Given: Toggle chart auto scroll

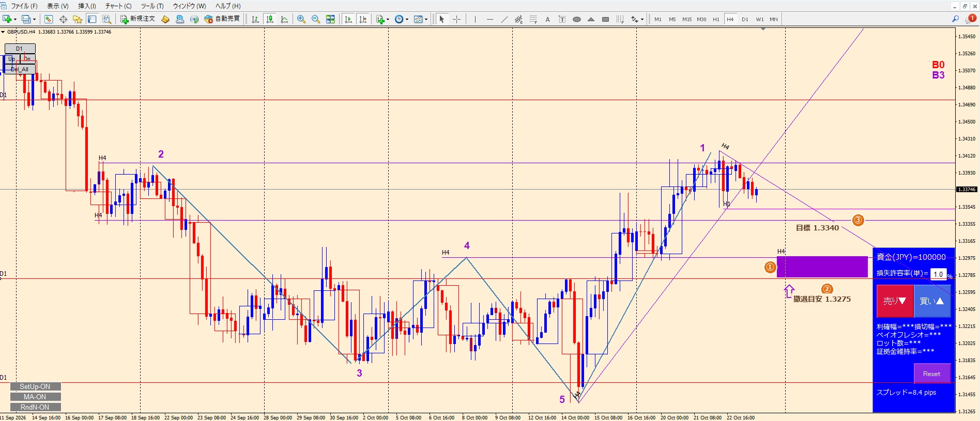Looking at the screenshot, I should [348, 19].
